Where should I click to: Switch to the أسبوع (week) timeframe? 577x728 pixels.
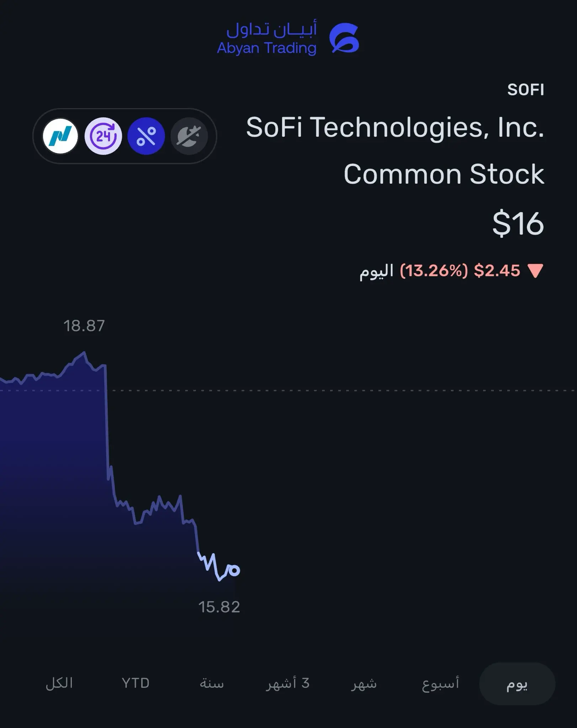coord(440,683)
